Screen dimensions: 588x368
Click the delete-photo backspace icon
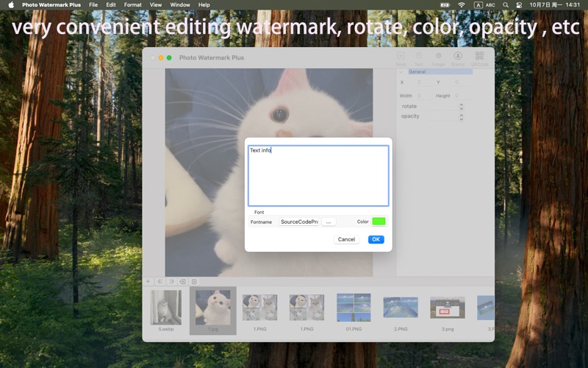tap(182, 281)
